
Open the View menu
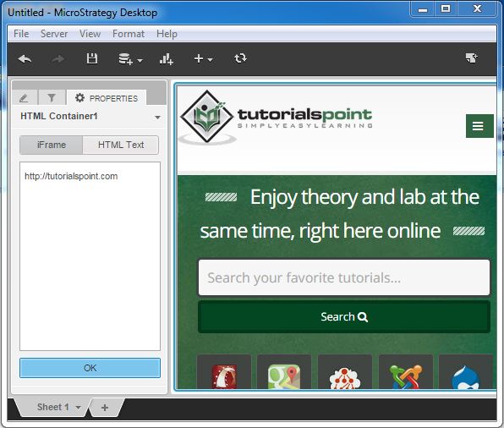[x=90, y=34]
